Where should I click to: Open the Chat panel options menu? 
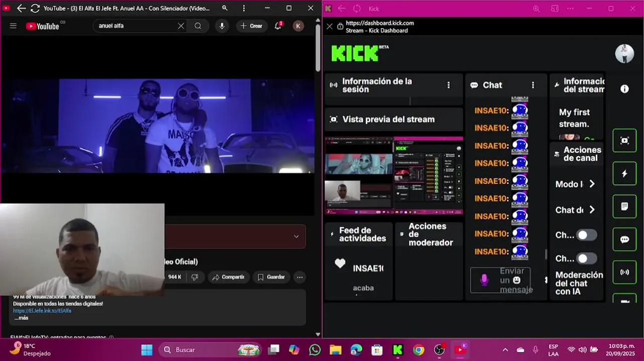[x=533, y=85]
